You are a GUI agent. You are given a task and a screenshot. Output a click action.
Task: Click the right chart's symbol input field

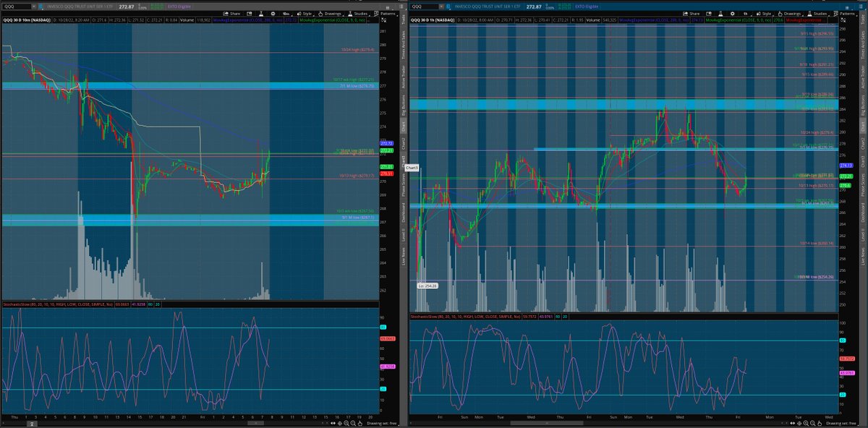tap(424, 7)
